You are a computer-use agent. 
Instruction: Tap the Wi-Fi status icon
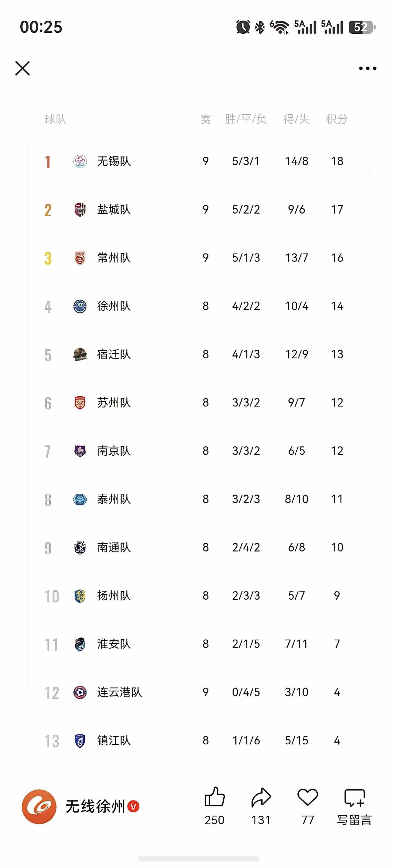click(x=279, y=27)
